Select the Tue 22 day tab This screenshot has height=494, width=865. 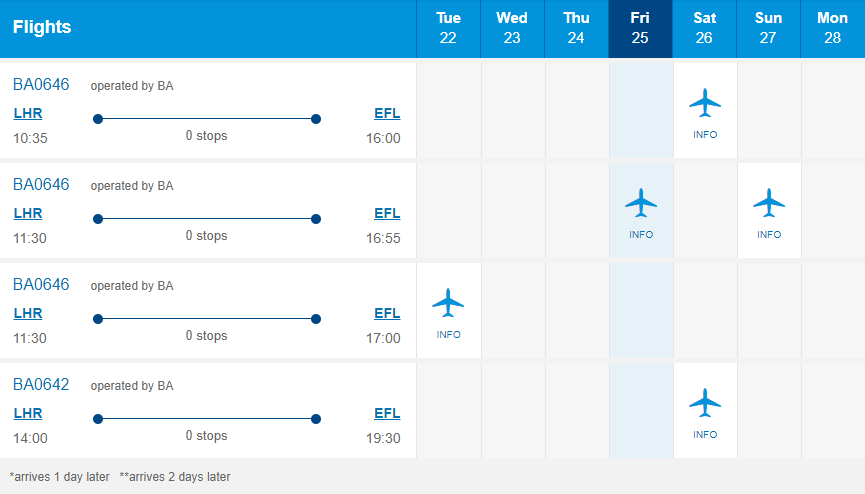448,29
